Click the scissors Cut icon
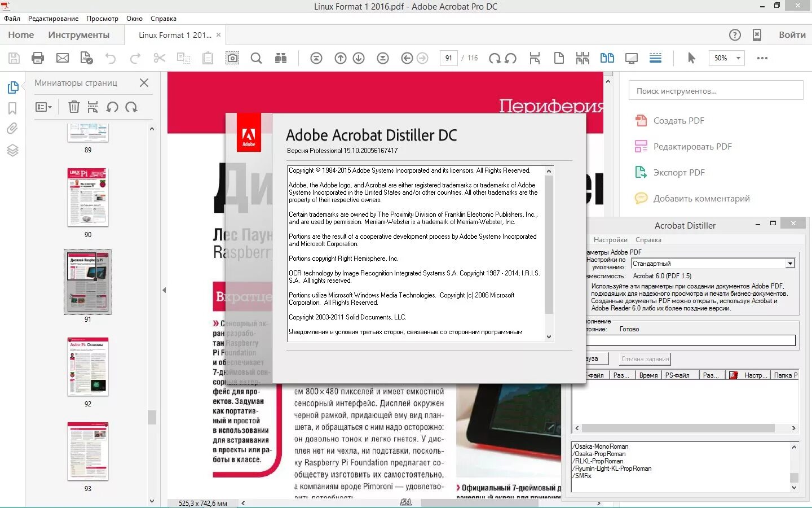Image resolution: width=812 pixels, height=508 pixels. [x=160, y=58]
